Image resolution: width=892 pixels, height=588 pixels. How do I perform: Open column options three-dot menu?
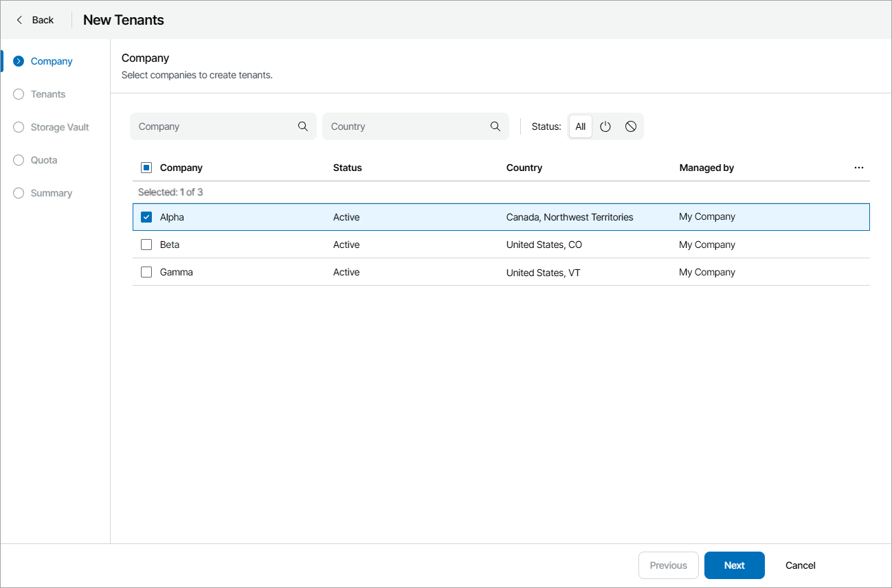[x=859, y=168]
